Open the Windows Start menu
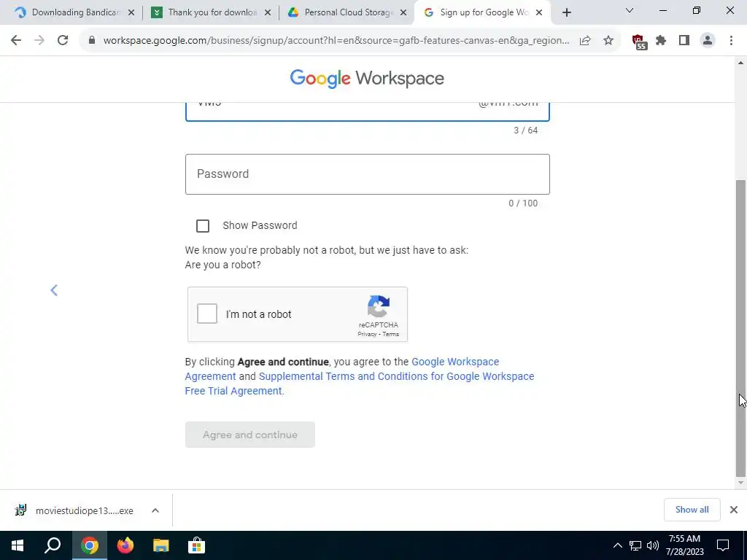 tap(18, 545)
